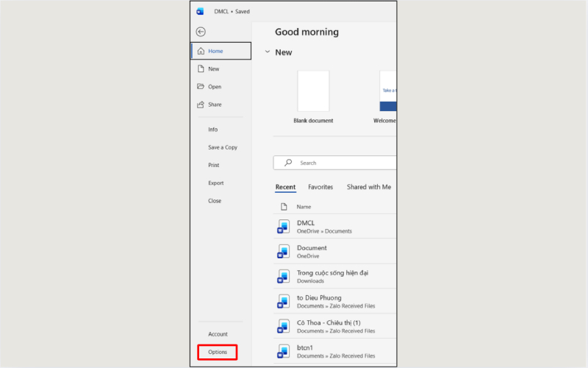This screenshot has width=588, height=368.
Task: Open the DMCL recent file
Action: (x=335, y=227)
